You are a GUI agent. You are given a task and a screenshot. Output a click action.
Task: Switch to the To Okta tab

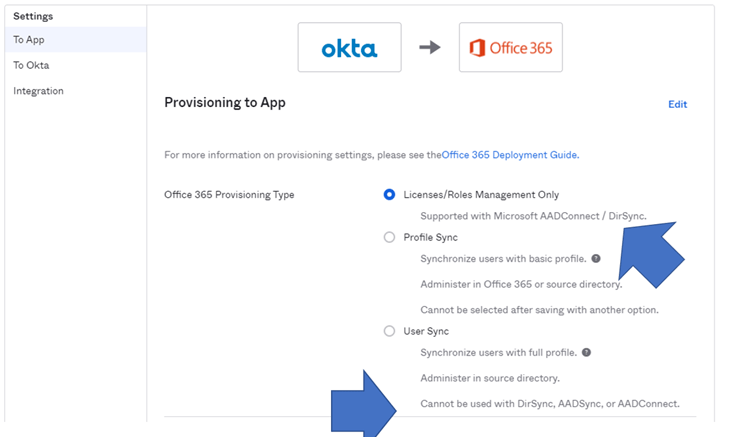pos(31,65)
